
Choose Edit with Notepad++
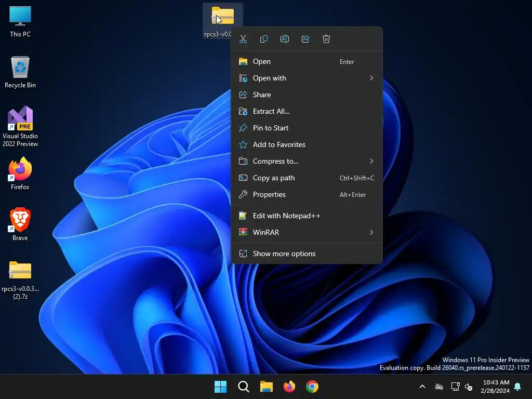pyautogui.click(x=307, y=216)
